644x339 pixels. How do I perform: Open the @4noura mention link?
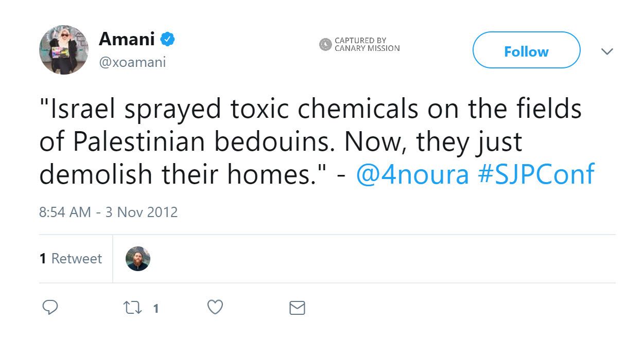click(x=412, y=174)
